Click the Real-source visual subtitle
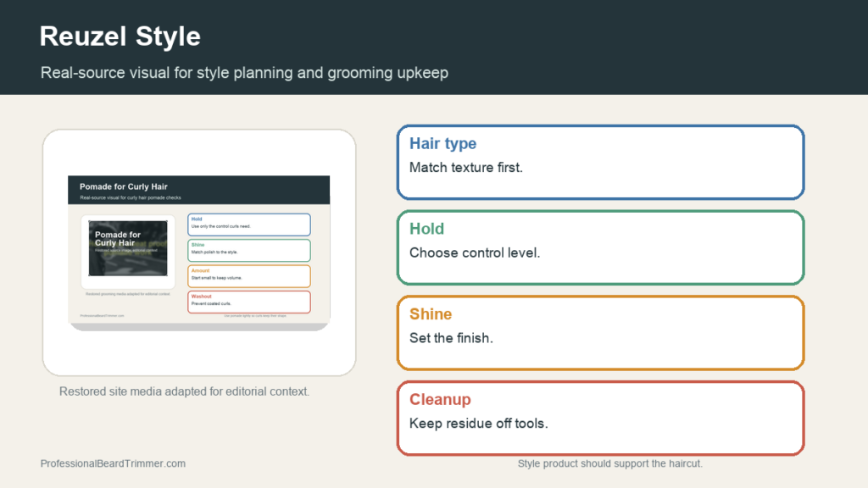This screenshot has height=488, width=868. coord(244,73)
